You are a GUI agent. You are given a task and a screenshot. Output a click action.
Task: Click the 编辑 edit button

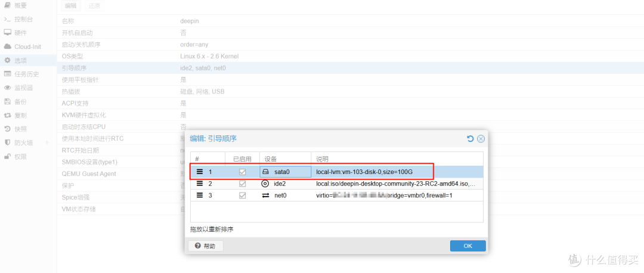[70, 6]
